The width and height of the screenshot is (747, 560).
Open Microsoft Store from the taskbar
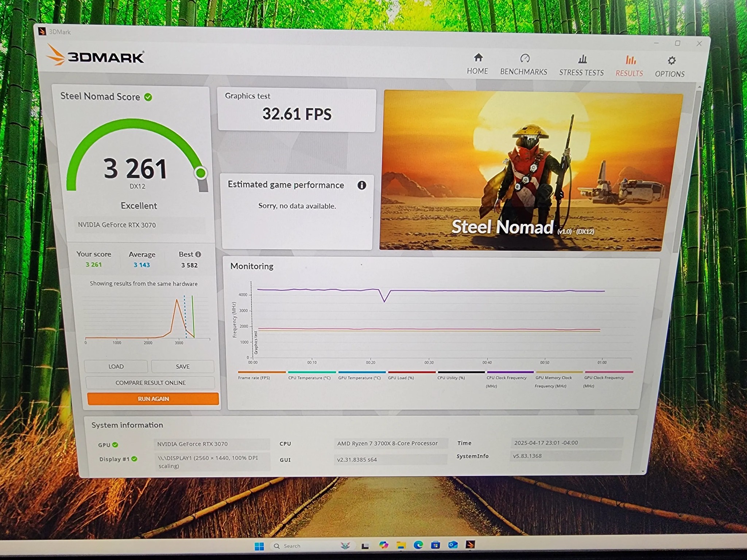click(x=436, y=545)
